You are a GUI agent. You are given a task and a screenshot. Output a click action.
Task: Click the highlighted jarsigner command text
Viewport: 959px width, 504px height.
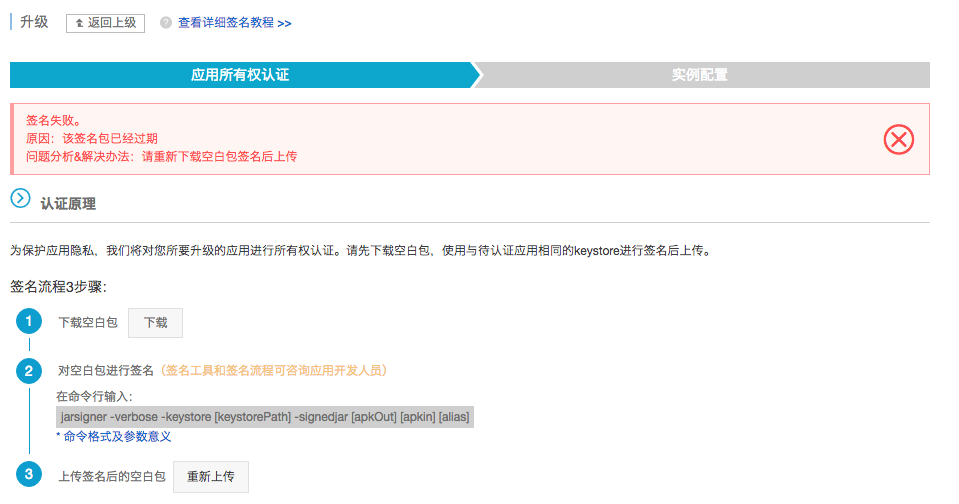(264, 416)
